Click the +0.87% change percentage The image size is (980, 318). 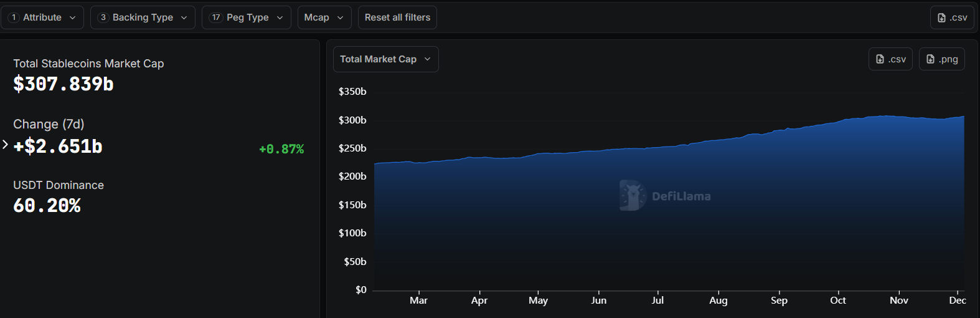[x=281, y=149]
